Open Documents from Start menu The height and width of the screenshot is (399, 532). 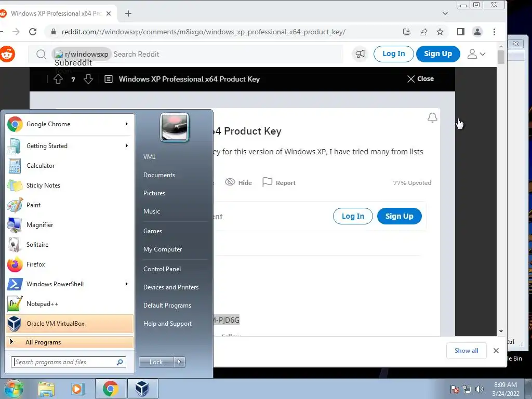coord(159,175)
